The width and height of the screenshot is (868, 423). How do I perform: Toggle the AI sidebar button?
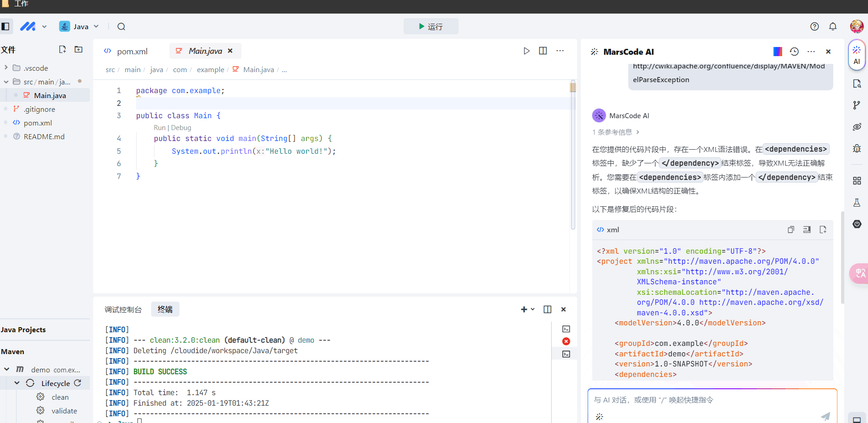click(x=857, y=56)
